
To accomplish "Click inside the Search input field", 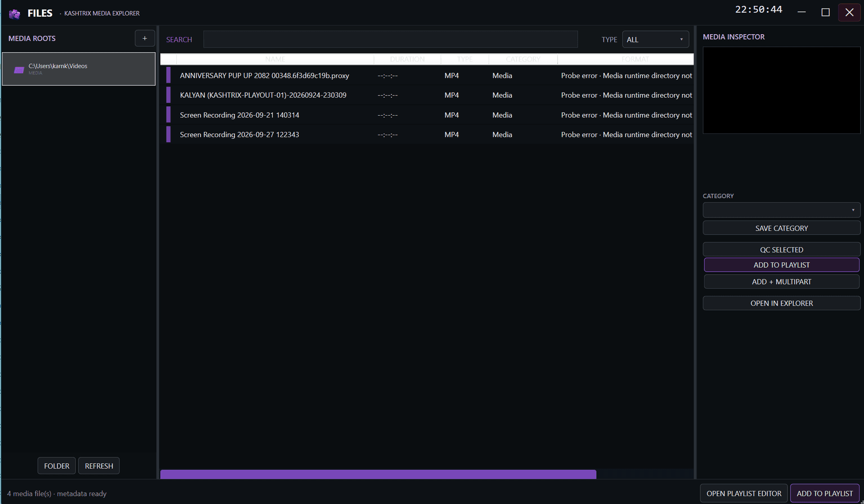I will point(390,40).
